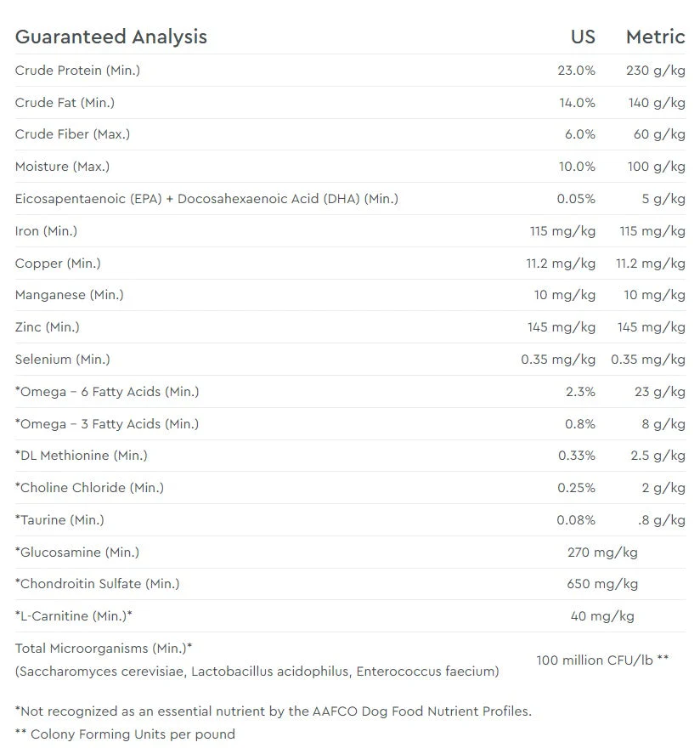Select the Omega – 6 Fatty Acids label

[x=107, y=392]
